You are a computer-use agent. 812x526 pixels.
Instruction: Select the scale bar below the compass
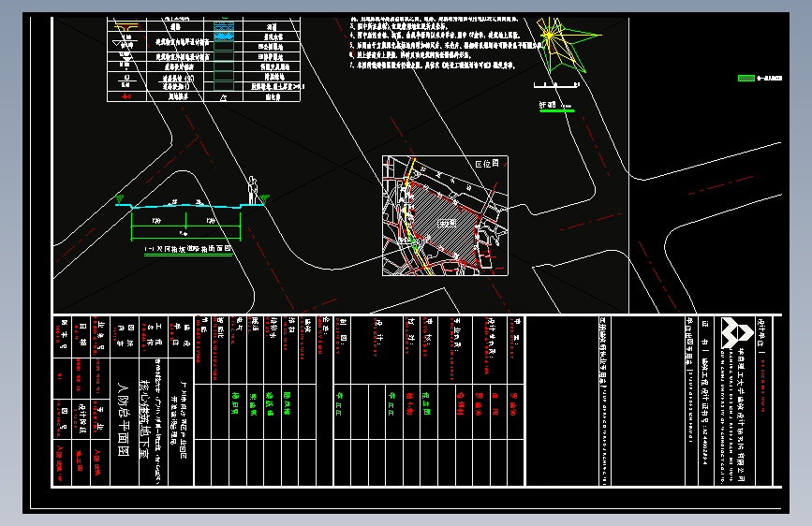pos(556,85)
